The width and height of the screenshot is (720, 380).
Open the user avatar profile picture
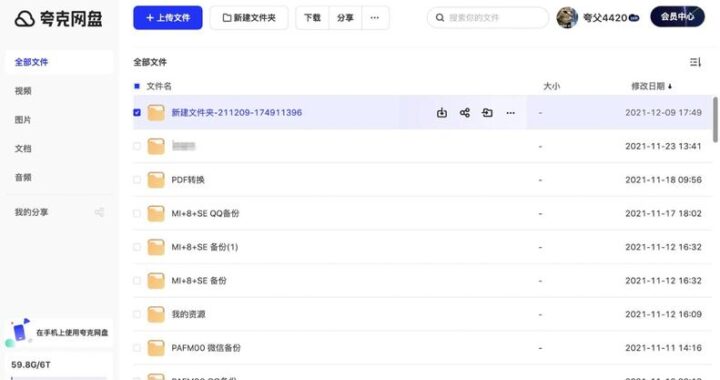coord(567,18)
